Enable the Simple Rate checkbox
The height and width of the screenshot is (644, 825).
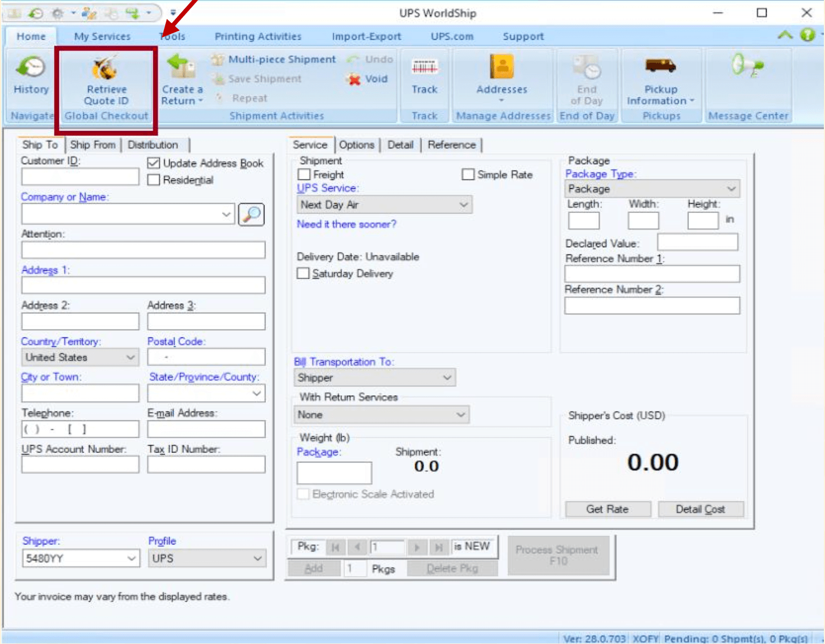click(x=468, y=174)
